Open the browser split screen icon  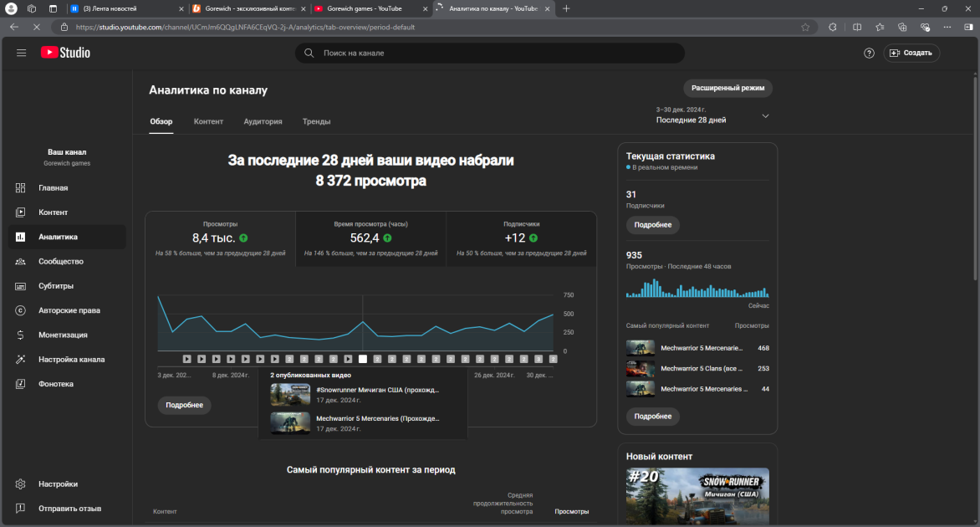point(857,27)
